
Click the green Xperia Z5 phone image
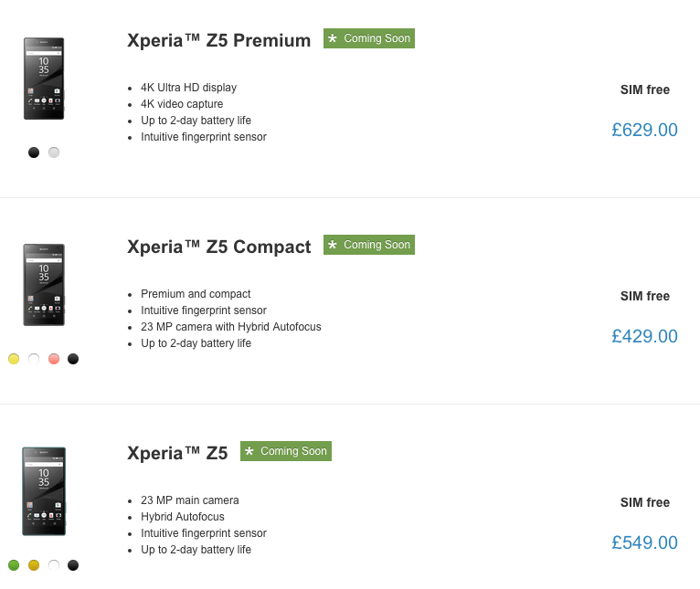[44, 491]
